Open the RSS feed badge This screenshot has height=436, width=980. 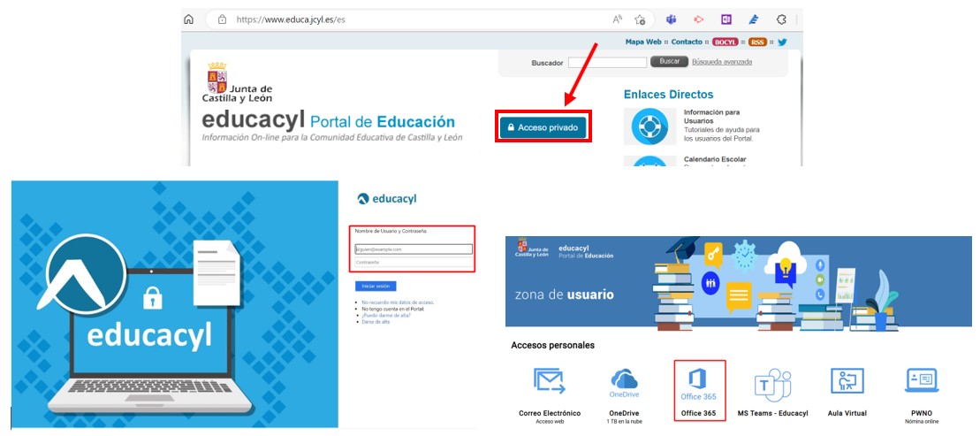coord(757,42)
